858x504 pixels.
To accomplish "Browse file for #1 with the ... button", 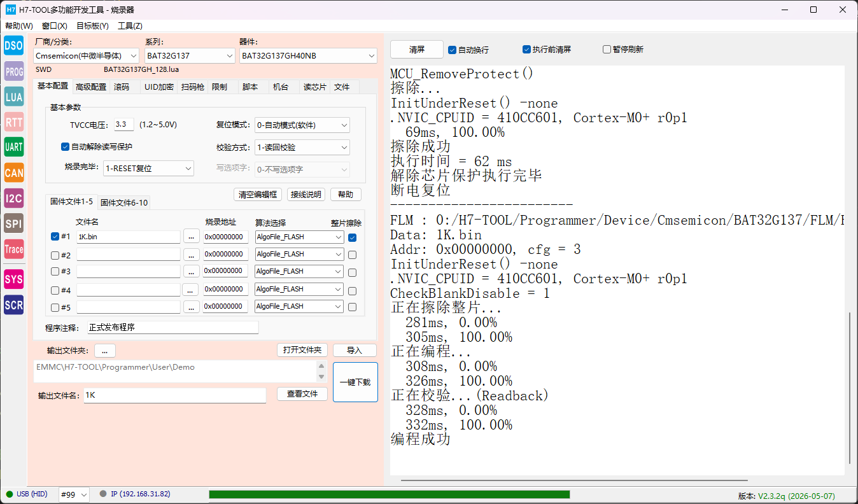I will pos(192,237).
